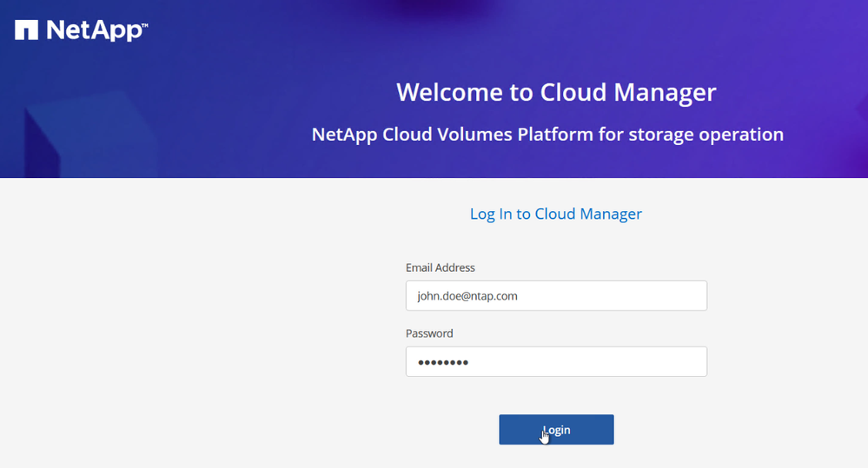Click the Password field label
The width and height of the screenshot is (868, 468).
tap(429, 333)
